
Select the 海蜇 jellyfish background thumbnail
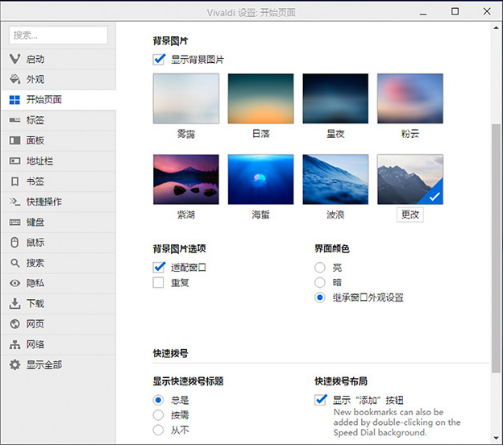(261, 179)
